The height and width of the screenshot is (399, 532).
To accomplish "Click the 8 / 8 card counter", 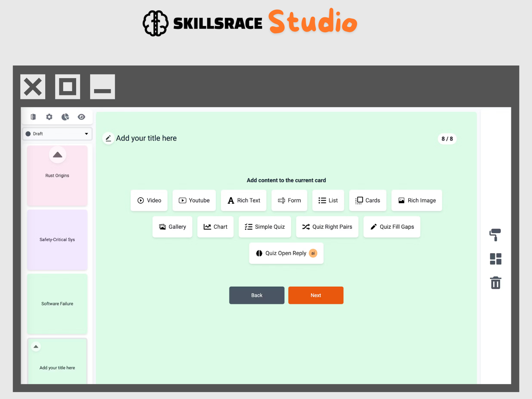I will pyautogui.click(x=447, y=139).
